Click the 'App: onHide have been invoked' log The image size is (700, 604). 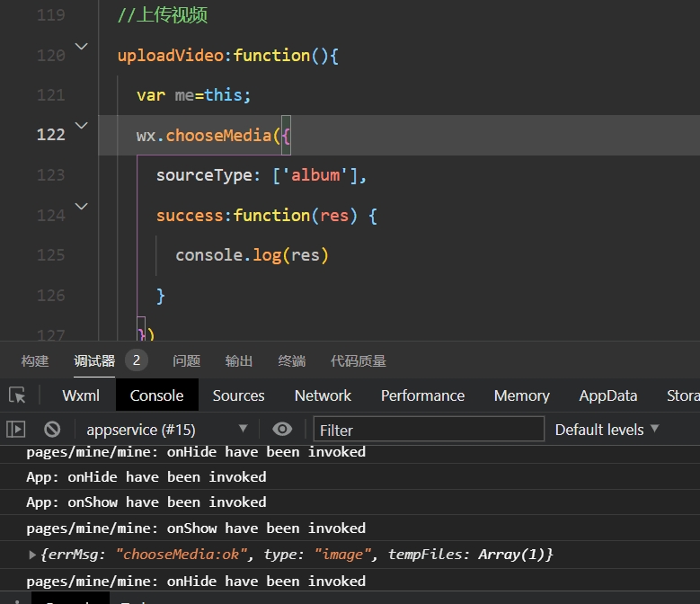146,477
